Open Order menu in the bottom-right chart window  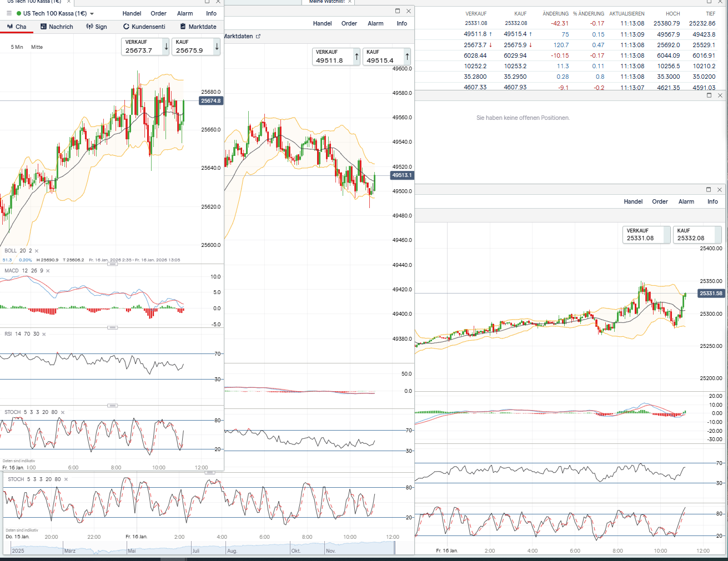pyautogui.click(x=660, y=201)
